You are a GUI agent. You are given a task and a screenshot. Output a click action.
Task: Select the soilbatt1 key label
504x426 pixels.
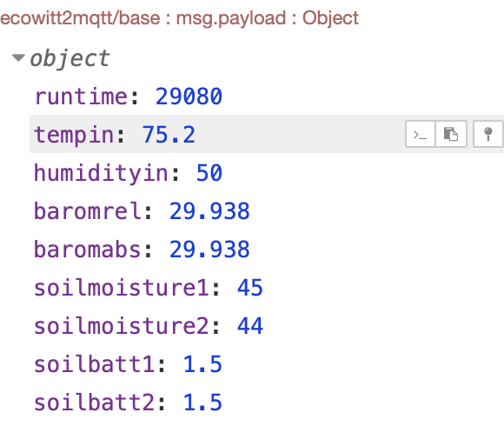95,364
